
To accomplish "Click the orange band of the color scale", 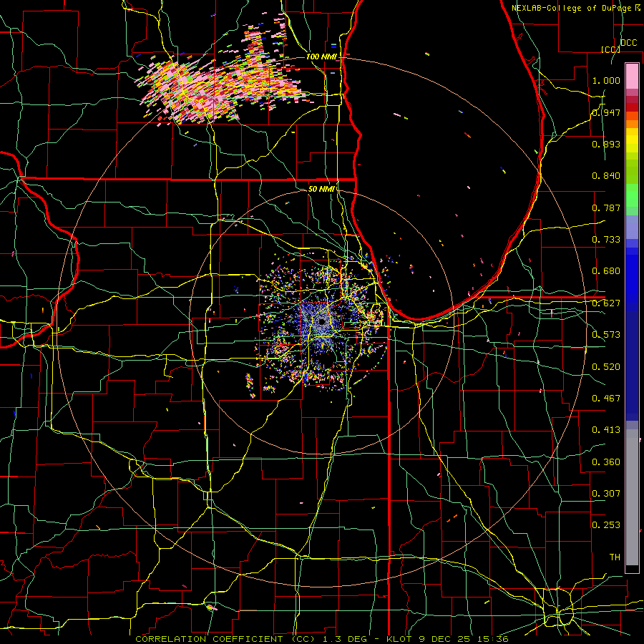I will 632,123.
